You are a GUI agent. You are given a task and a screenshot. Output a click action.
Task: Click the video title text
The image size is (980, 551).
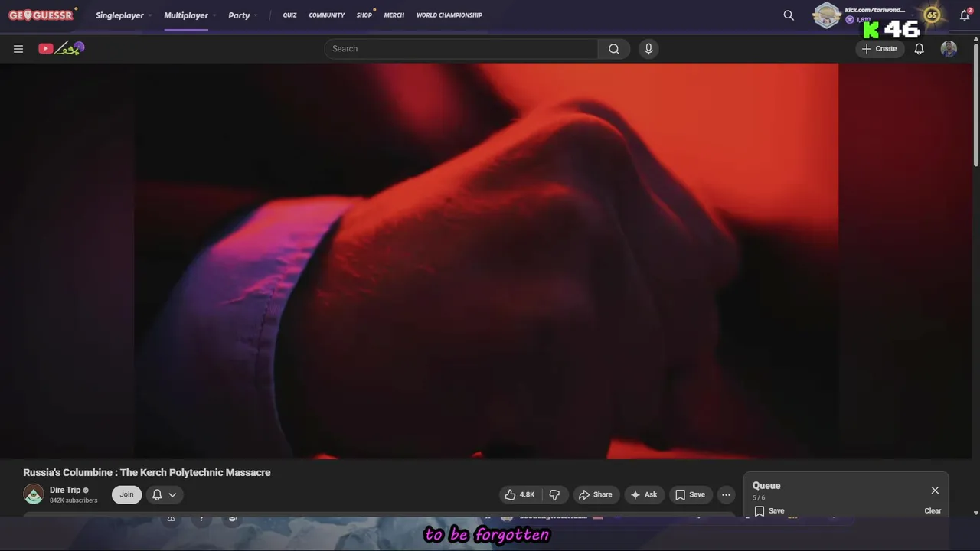tap(147, 472)
